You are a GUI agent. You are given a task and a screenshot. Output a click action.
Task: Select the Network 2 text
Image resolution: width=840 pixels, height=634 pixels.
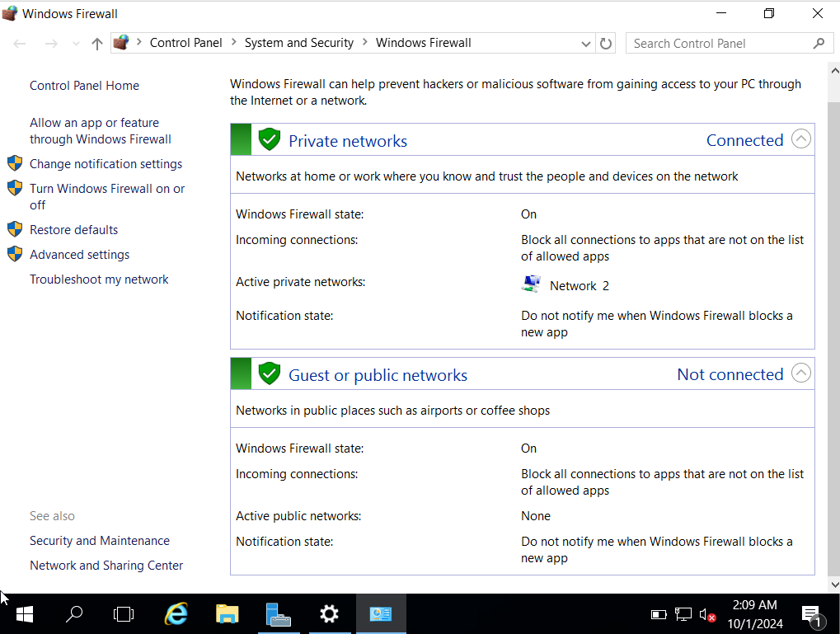(x=580, y=285)
